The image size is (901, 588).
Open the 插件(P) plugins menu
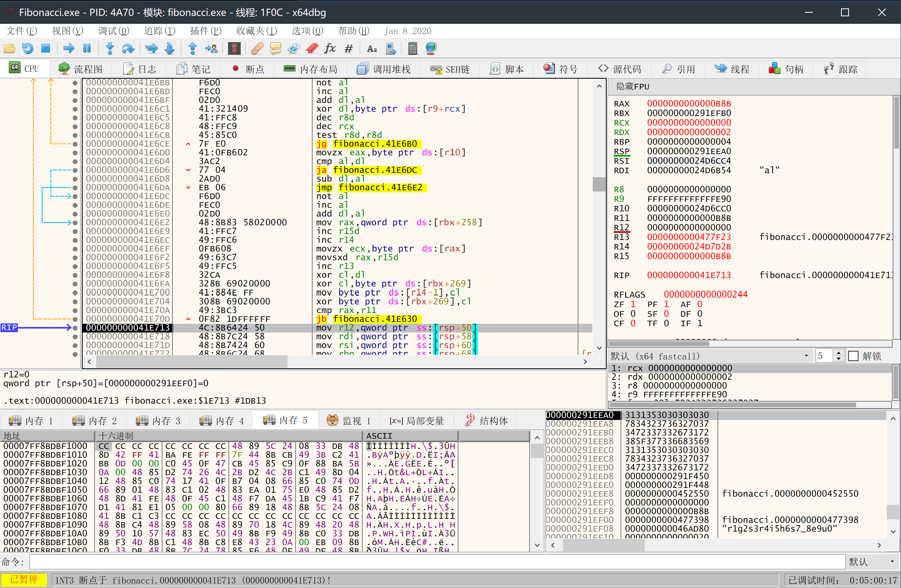(205, 31)
